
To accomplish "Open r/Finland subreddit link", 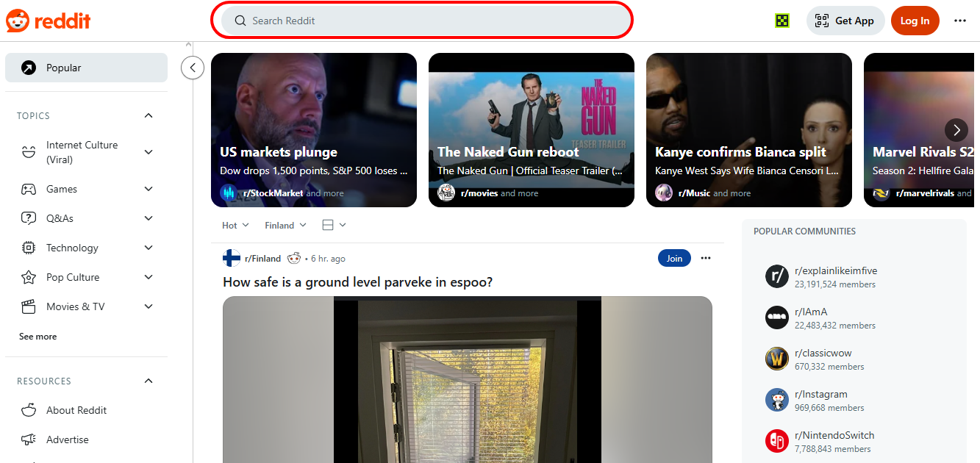I will (x=262, y=258).
